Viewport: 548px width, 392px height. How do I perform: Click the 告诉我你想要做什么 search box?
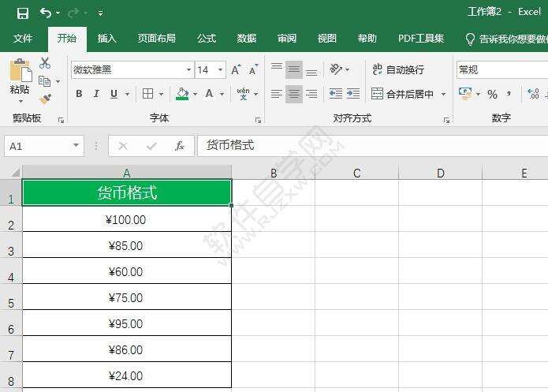coord(507,39)
